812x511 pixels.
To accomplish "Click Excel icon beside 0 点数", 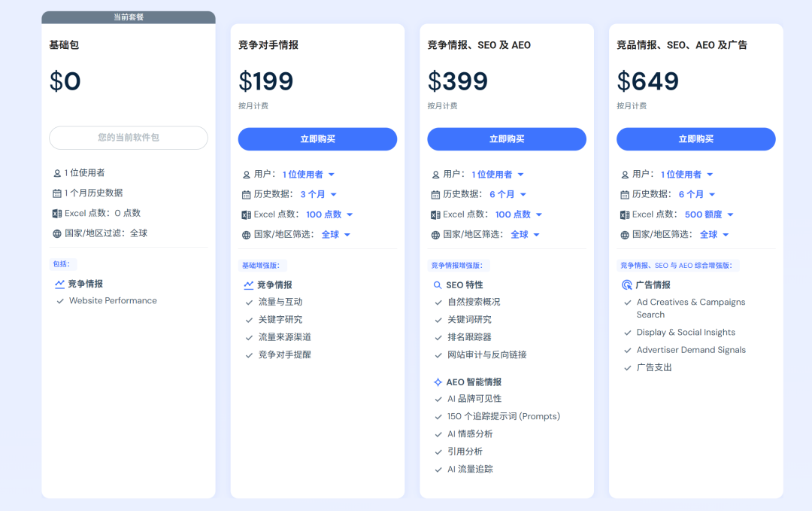I will pos(57,214).
